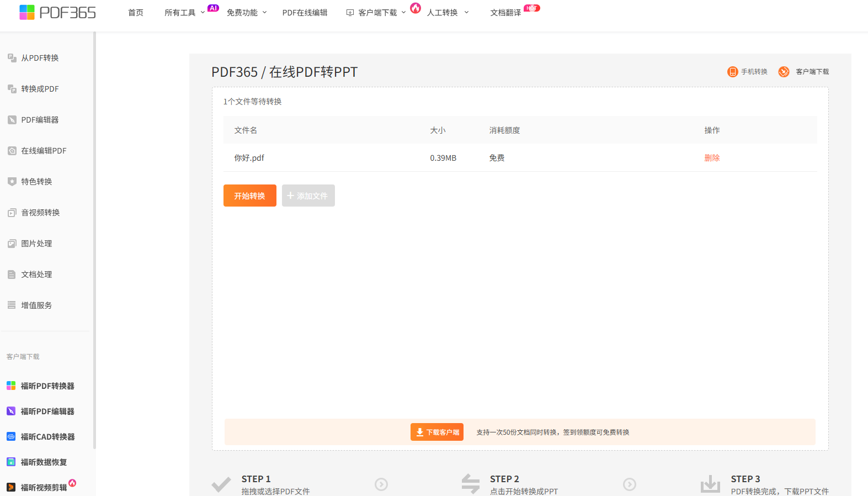The width and height of the screenshot is (868, 496).
Task: Click the orange 下载客户端 button
Action: (437, 432)
